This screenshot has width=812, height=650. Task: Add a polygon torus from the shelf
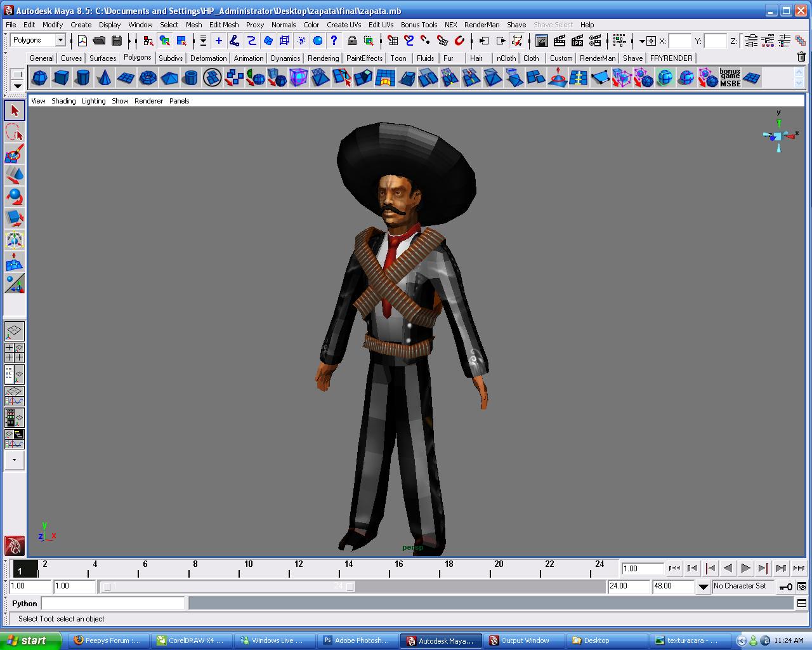point(147,78)
